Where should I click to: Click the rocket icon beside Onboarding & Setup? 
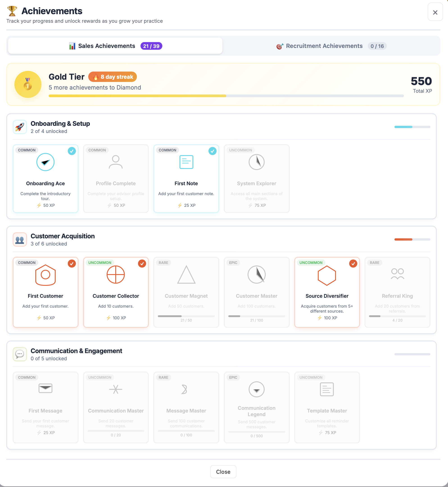pyautogui.click(x=20, y=127)
